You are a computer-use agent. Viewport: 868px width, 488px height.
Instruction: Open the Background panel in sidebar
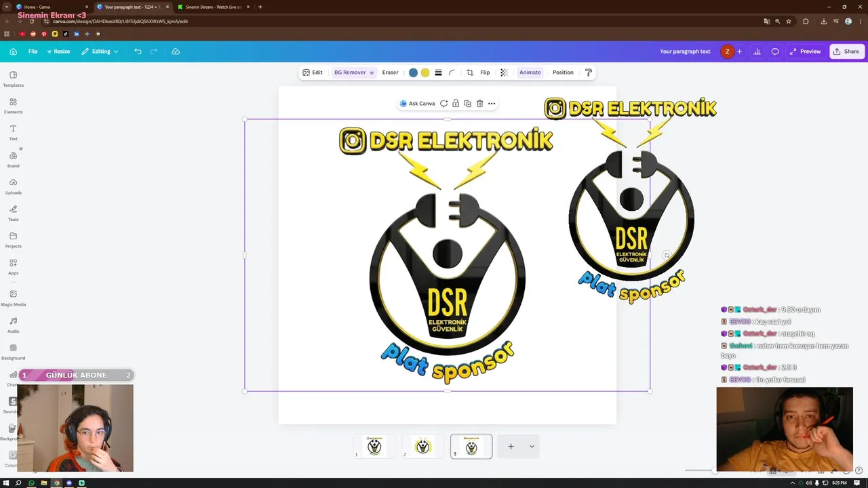coord(13,351)
